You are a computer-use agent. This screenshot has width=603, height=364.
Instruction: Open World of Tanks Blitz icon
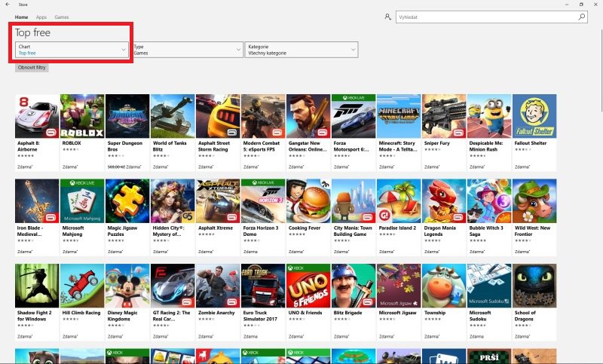(173, 116)
